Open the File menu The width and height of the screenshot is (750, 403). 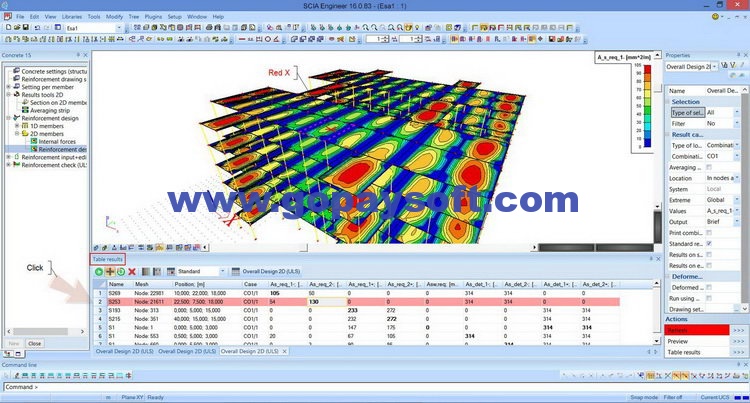click(20, 17)
